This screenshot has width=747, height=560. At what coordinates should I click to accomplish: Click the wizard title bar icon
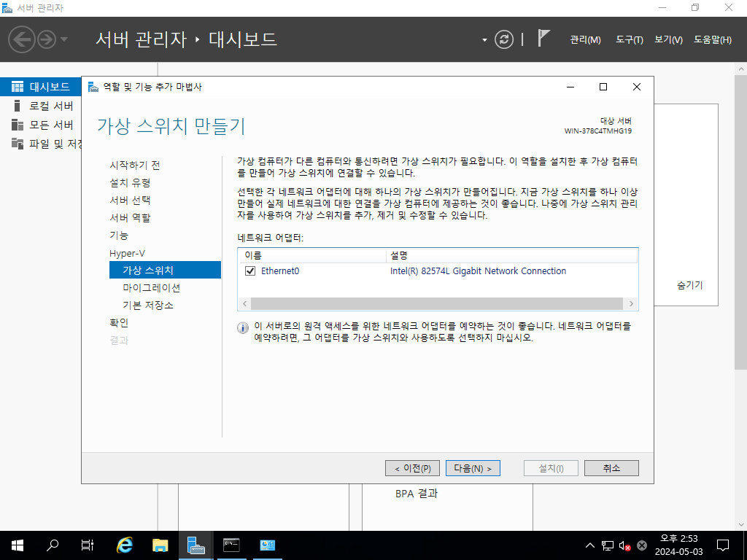(93, 87)
